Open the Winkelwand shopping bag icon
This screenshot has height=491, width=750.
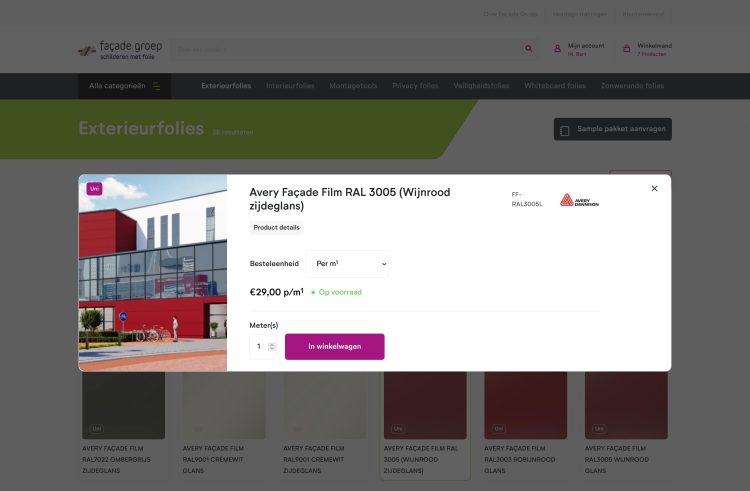point(627,49)
